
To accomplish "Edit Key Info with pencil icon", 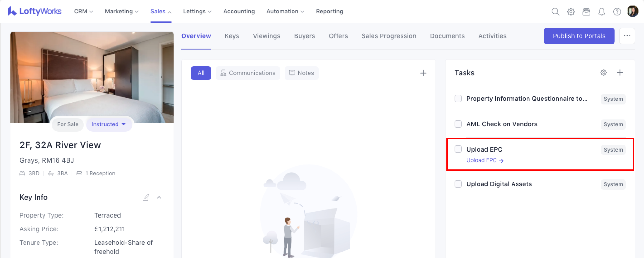I will [x=146, y=197].
